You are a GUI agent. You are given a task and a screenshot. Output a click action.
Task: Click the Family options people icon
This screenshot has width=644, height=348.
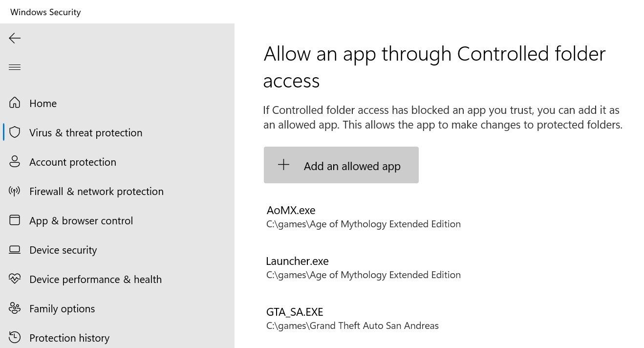tap(15, 308)
